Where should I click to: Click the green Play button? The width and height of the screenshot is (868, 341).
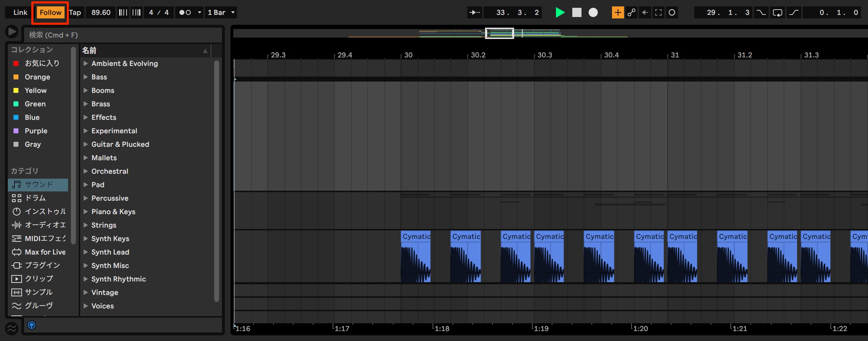[560, 12]
